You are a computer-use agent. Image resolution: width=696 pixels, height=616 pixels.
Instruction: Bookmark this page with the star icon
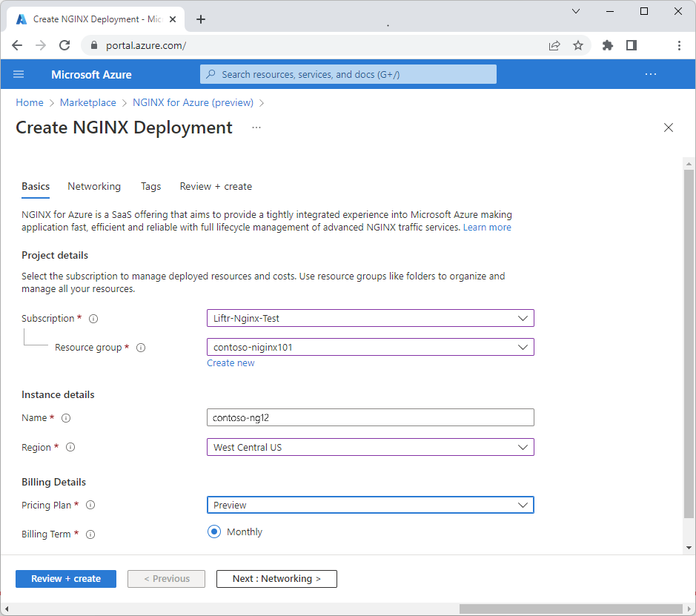(578, 45)
